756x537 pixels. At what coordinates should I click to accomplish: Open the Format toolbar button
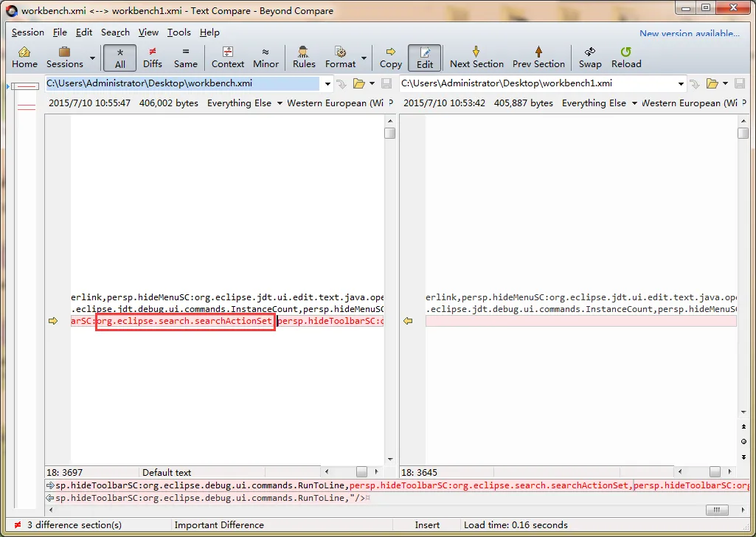coord(341,58)
